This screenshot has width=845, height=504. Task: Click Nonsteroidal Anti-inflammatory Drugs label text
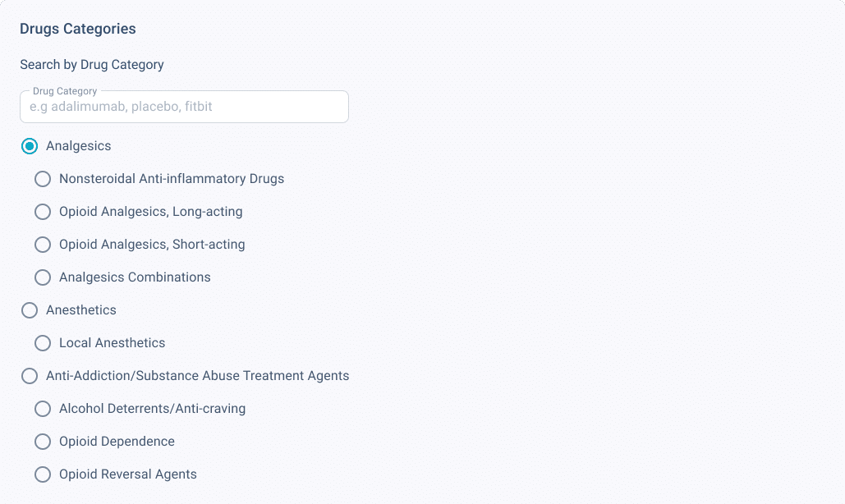[x=172, y=179]
